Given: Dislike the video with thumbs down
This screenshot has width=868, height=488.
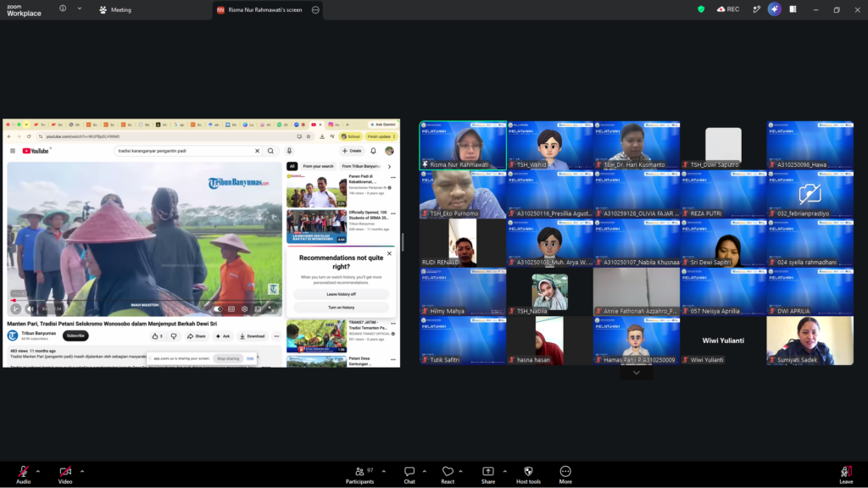Looking at the screenshot, I should click(174, 335).
